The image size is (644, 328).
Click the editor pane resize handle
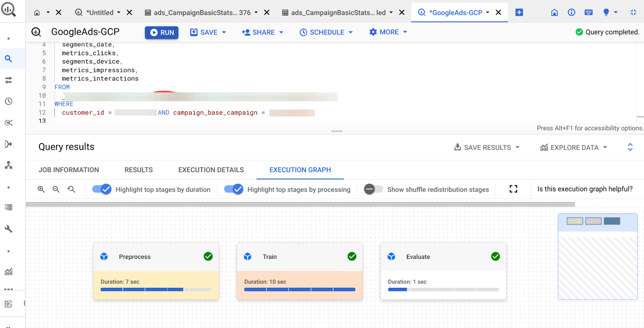337,131
